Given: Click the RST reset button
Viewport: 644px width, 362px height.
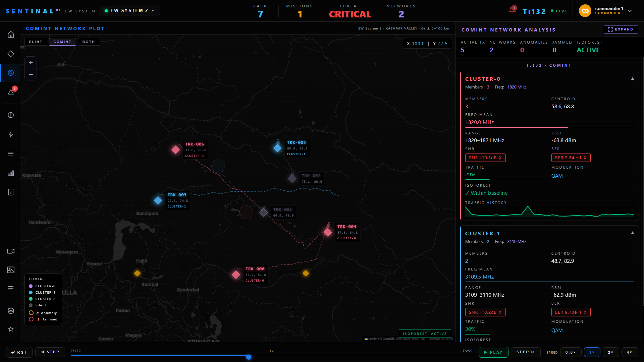Looking at the screenshot, I should pyautogui.click(x=19, y=352).
